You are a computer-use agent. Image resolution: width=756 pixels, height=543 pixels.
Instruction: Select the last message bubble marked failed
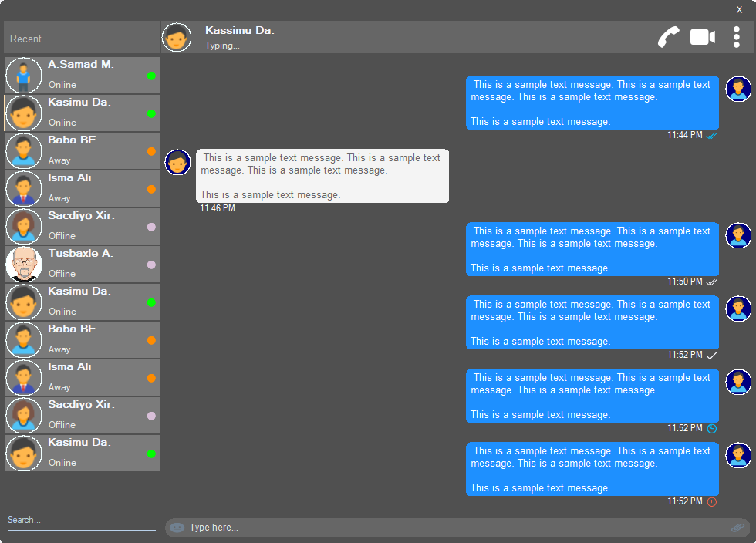592,469
